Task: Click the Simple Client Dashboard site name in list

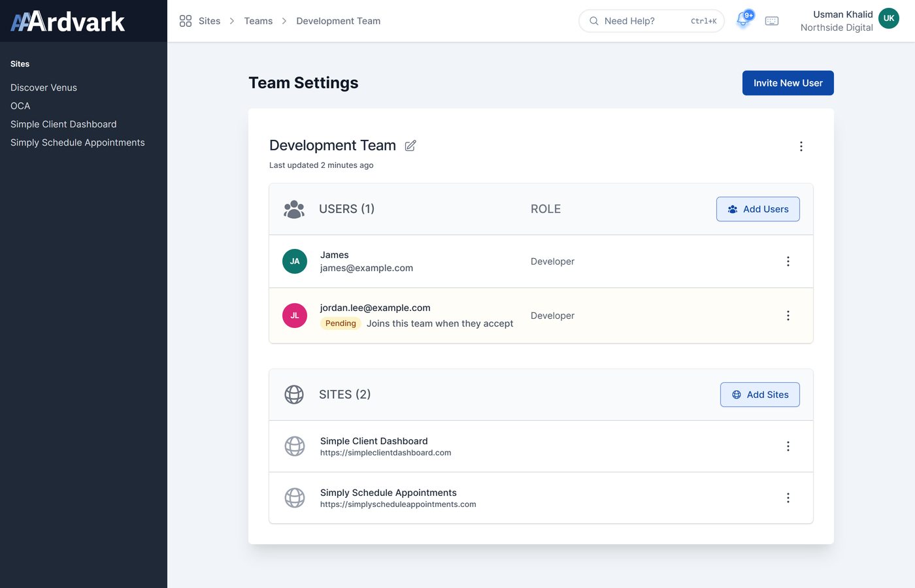Action: pyautogui.click(x=374, y=441)
